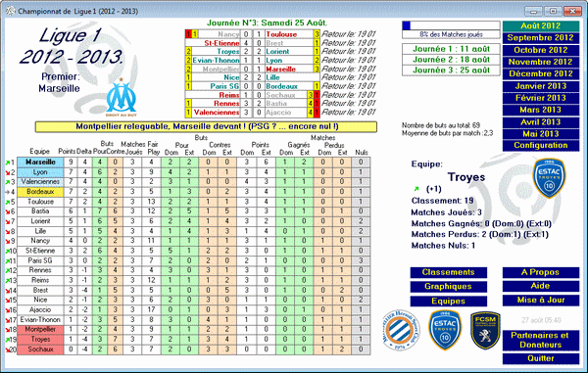Open the Septembre 2012 month

[x=540, y=38]
